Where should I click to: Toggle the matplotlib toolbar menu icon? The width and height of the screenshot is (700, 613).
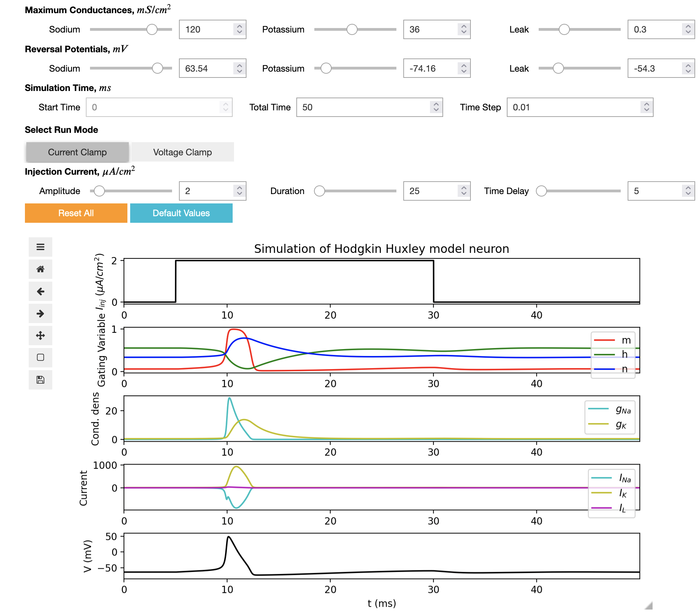(x=40, y=247)
